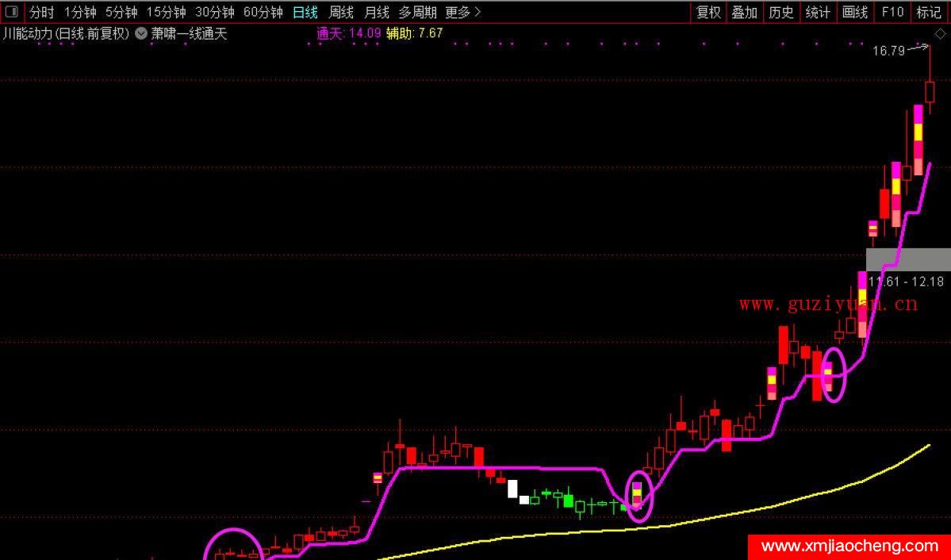
Task: Select the 5分钟 chart period
Action: coord(121,12)
